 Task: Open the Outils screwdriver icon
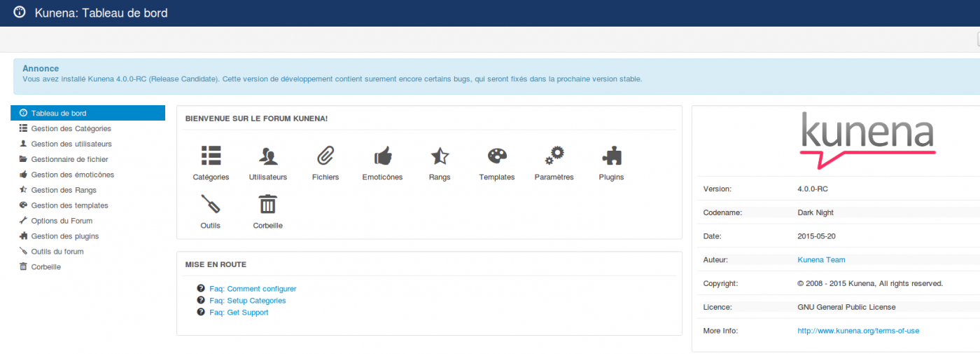pos(211,204)
